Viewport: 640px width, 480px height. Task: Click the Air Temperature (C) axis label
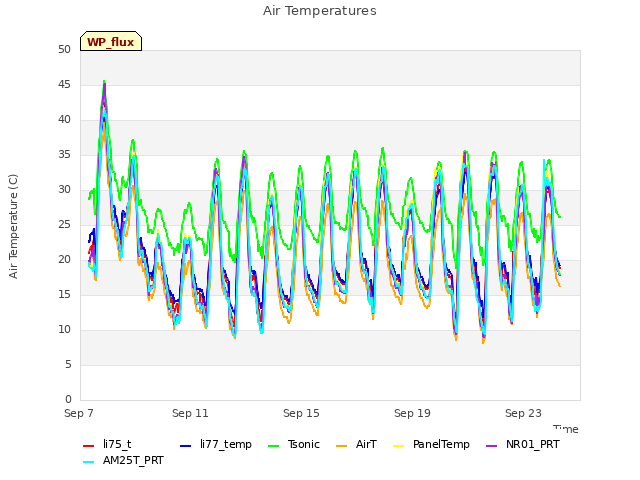(13, 227)
